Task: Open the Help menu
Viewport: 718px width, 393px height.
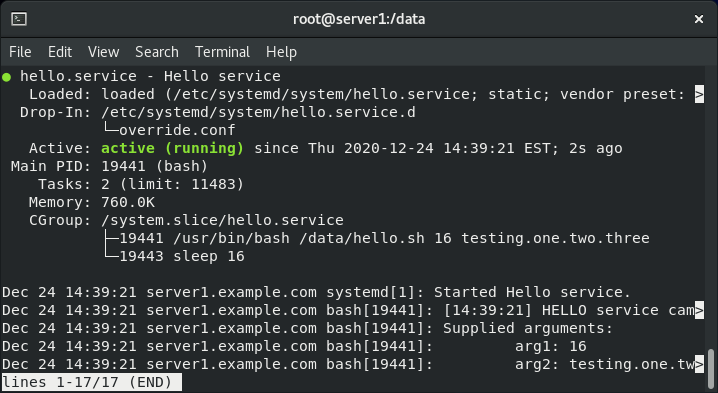Action: (x=281, y=52)
